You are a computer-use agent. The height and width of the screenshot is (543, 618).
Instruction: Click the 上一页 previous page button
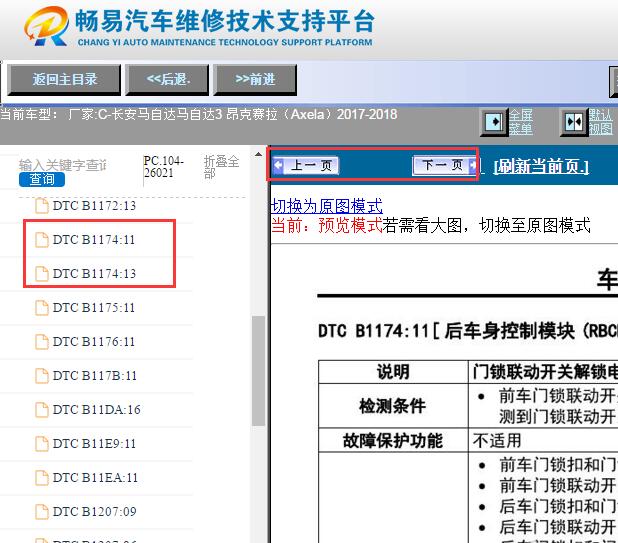point(305,166)
